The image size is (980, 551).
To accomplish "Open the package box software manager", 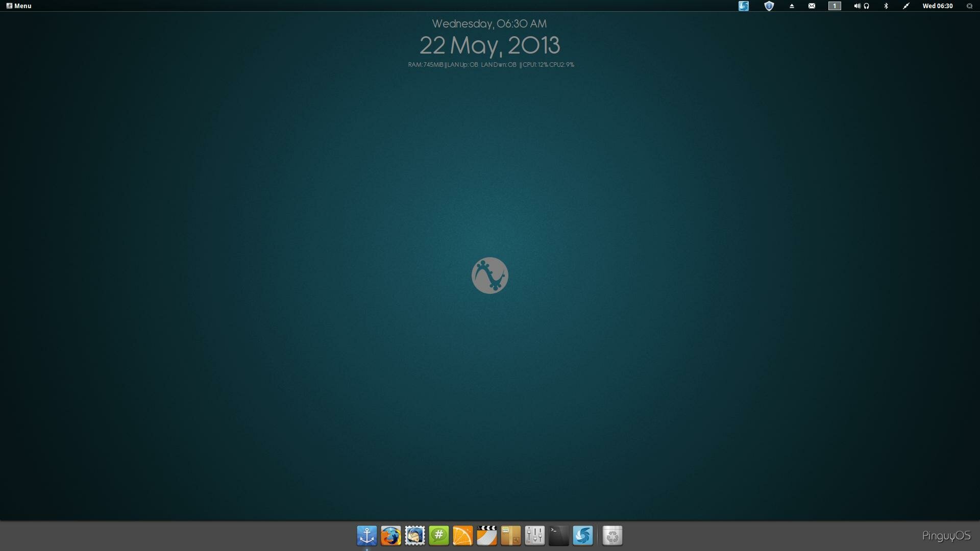I will point(511,536).
